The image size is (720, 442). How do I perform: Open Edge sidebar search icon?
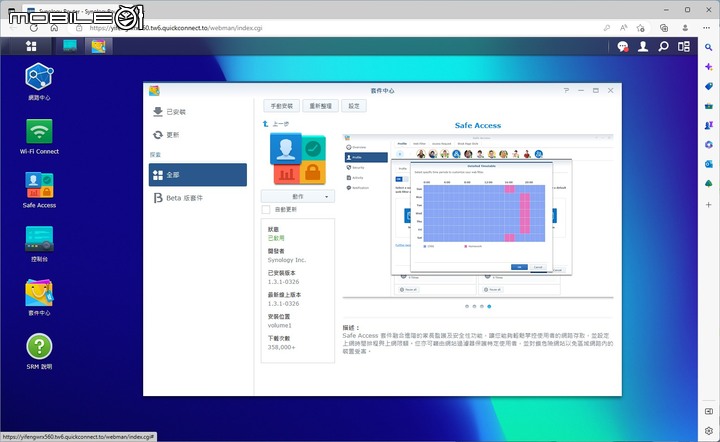[709, 47]
